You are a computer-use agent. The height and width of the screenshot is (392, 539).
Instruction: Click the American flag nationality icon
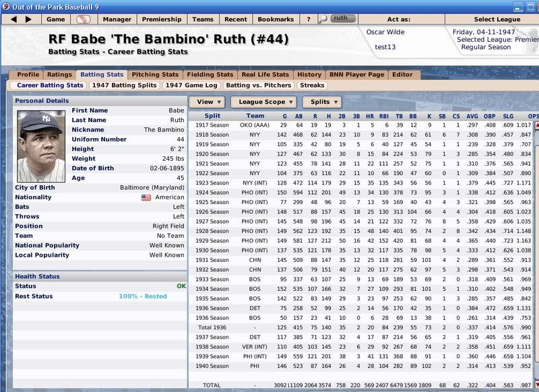click(x=146, y=197)
